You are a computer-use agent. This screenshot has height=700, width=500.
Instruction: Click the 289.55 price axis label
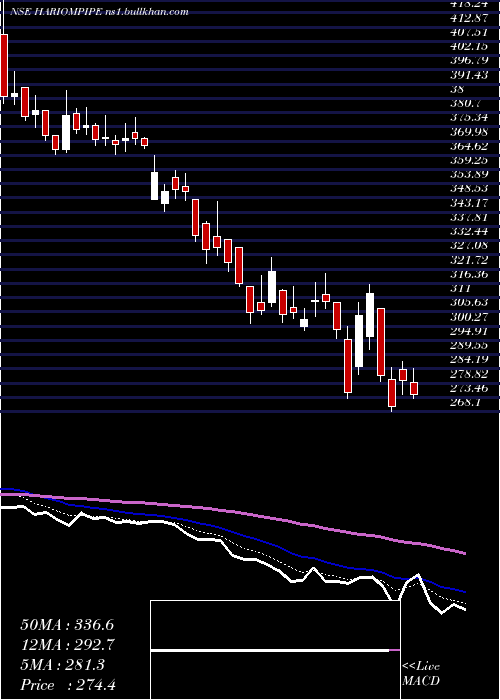(471, 345)
